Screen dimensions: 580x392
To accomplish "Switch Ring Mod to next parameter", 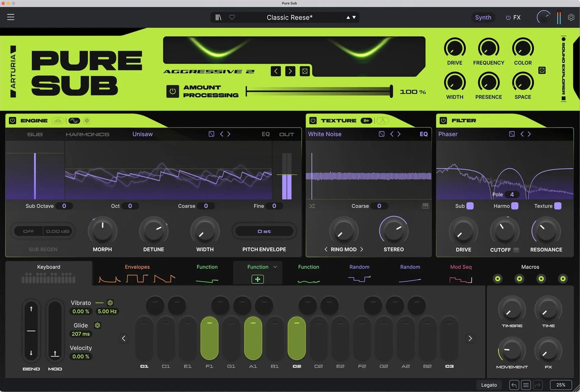I will tap(362, 249).
